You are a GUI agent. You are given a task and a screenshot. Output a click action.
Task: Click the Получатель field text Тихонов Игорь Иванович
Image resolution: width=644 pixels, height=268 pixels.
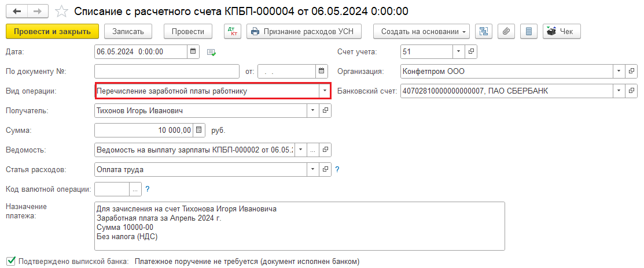pos(139,111)
